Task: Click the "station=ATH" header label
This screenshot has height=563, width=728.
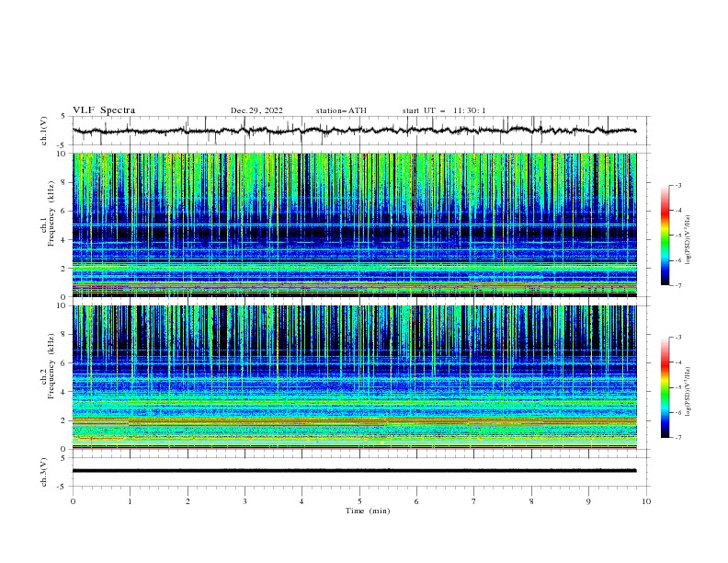Action: coord(341,110)
